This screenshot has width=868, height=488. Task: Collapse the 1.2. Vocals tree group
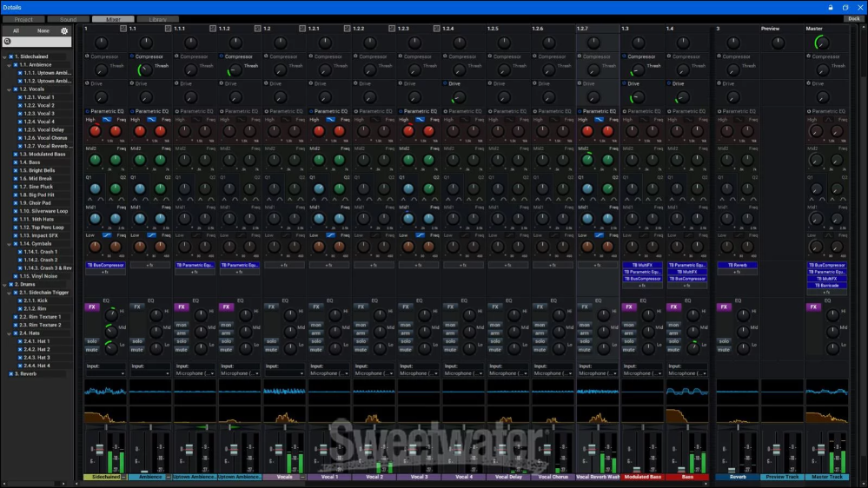[10, 89]
